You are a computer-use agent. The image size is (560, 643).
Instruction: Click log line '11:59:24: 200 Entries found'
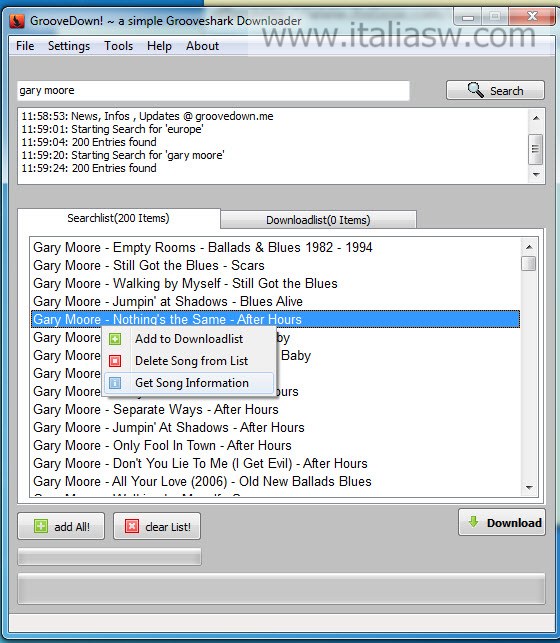pyautogui.click(x=89, y=169)
